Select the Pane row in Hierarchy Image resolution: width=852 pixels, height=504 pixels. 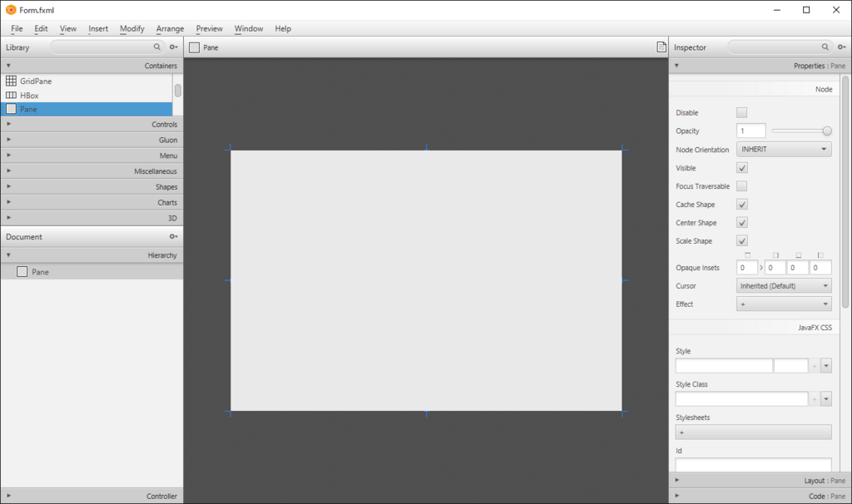(92, 272)
